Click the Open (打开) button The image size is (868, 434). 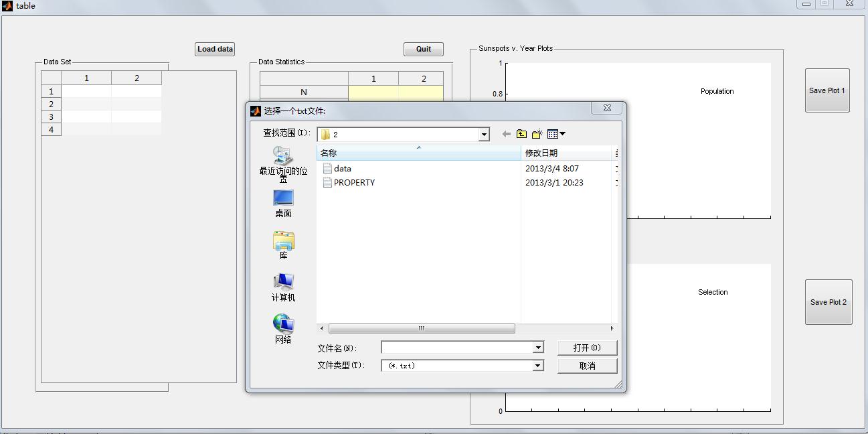(587, 348)
